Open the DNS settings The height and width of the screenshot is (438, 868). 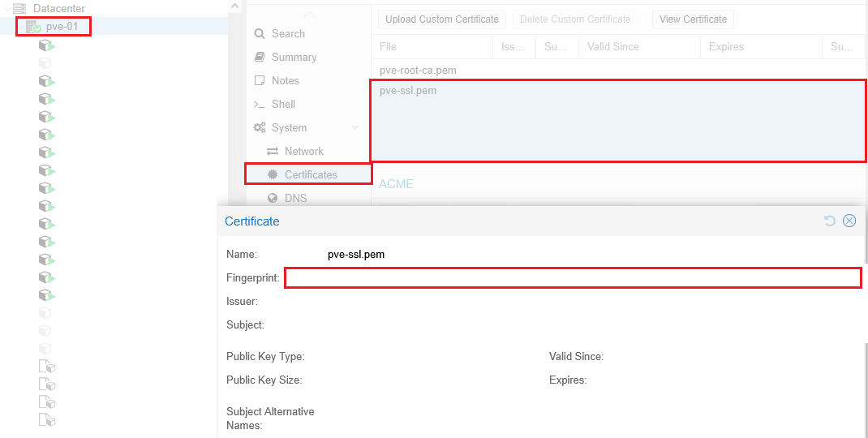pos(295,198)
